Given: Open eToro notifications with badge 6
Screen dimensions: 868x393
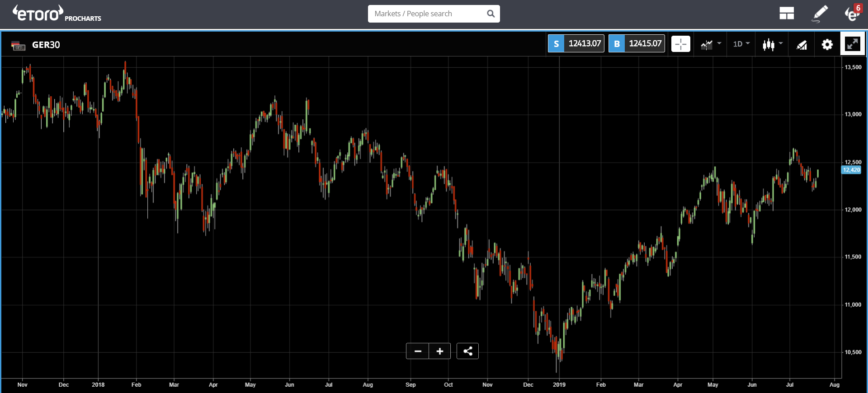Looking at the screenshot, I should pyautogui.click(x=852, y=14).
